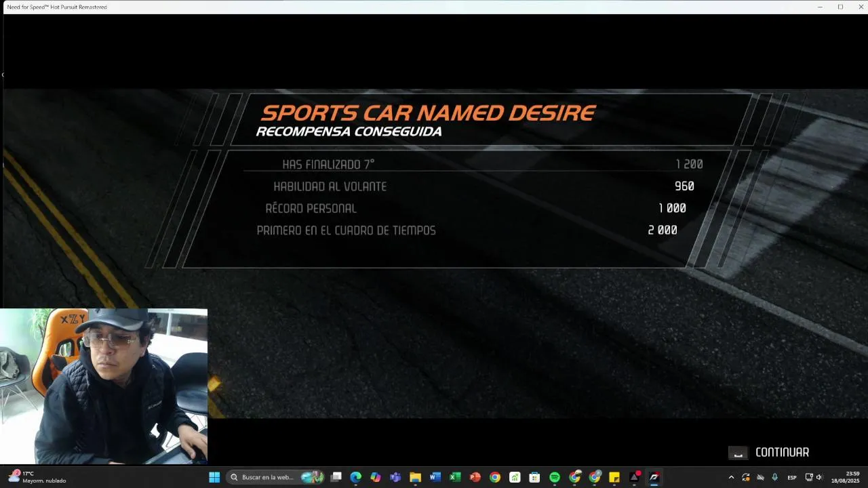Open Microsoft Word from the taskbar
Screen dimensions: 868x488
[x=435, y=477]
